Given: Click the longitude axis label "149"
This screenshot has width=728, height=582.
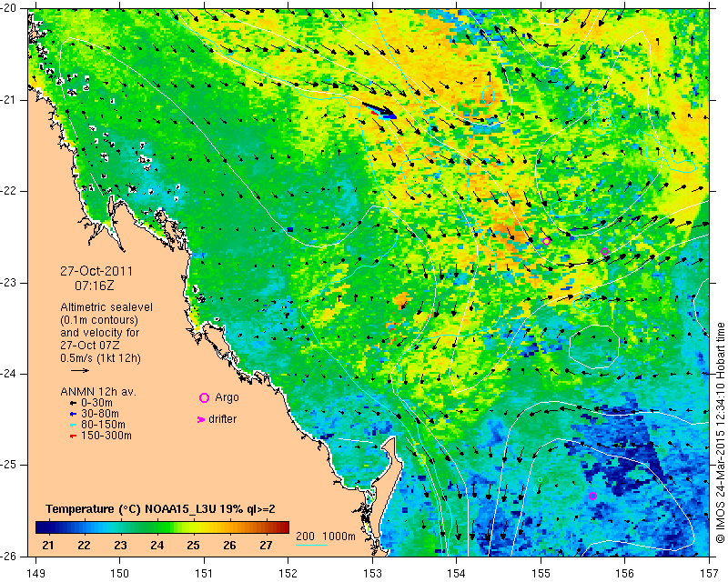Looking at the screenshot, I should [x=35, y=574].
